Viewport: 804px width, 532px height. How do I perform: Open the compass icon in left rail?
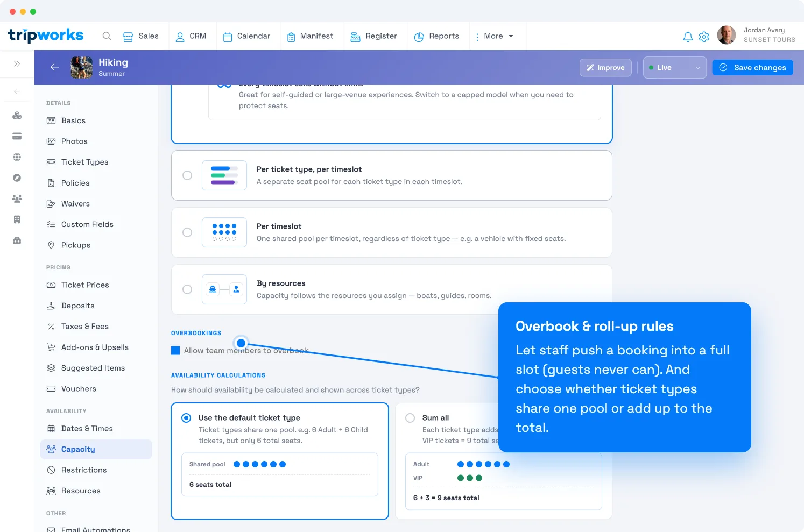tap(17, 178)
